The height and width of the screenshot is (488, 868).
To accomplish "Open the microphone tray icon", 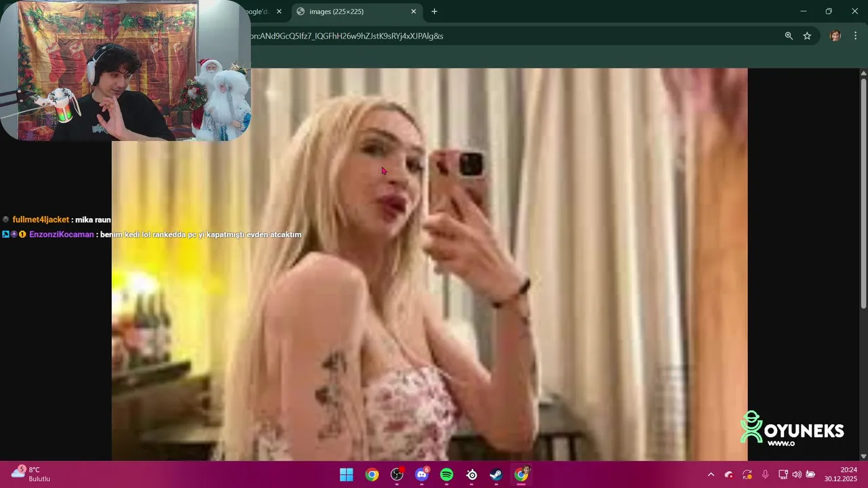I will (x=766, y=474).
